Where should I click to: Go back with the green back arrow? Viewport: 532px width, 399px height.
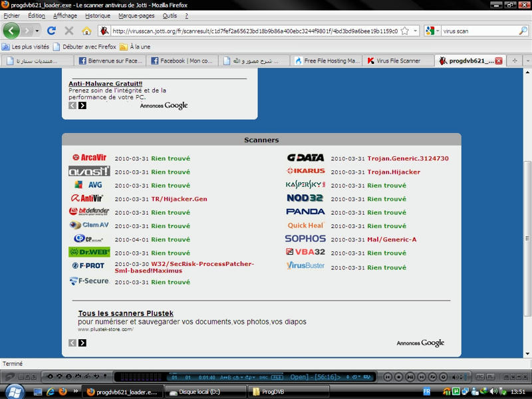click(x=11, y=31)
